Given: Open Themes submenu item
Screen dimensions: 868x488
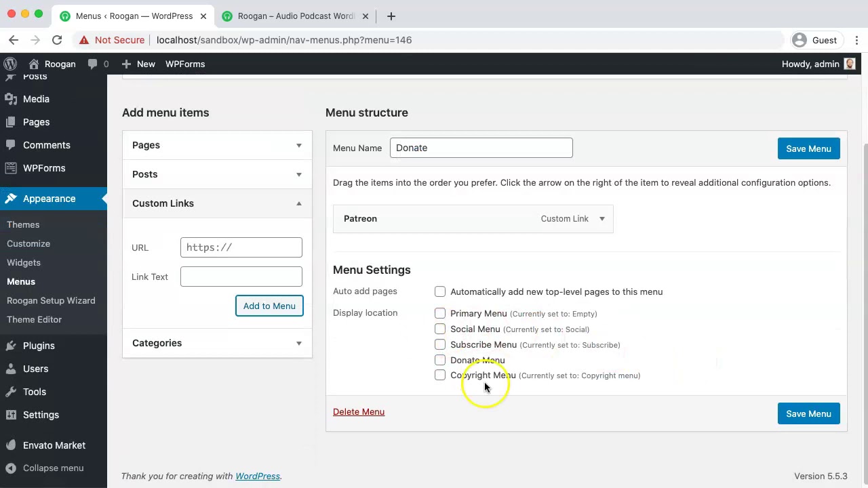Looking at the screenshot, I should tap(23, 224).
